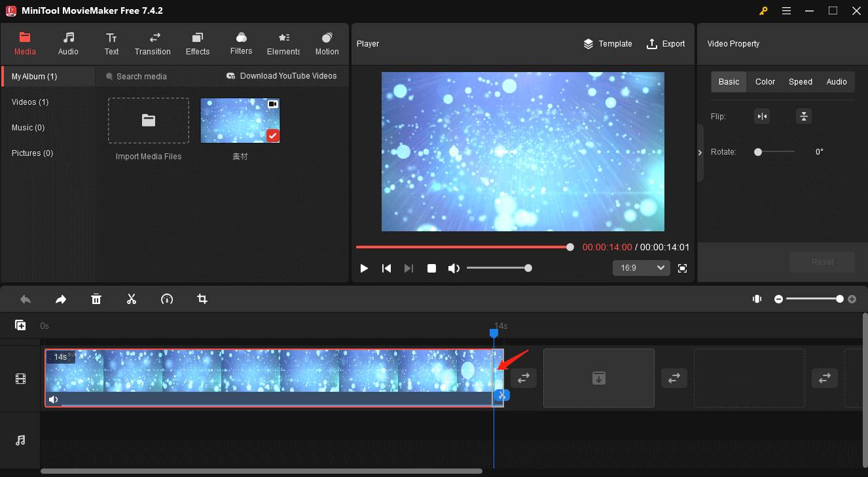The height and width of the screenshot is (477, 868).
Task: Click the music track icon
Action: tap(20, 440)
